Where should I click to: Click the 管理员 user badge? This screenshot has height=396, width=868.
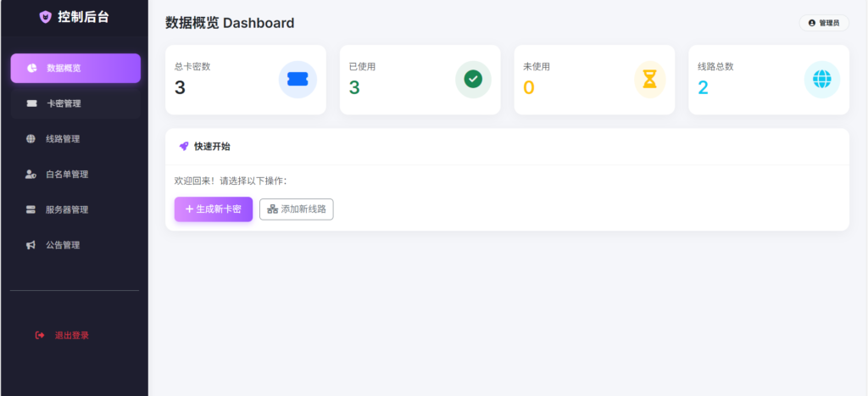(823, 23)
